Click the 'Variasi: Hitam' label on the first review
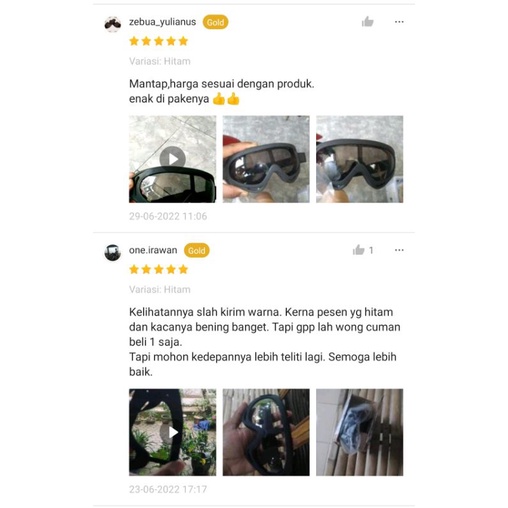The image size is (508, 508). 160,61
